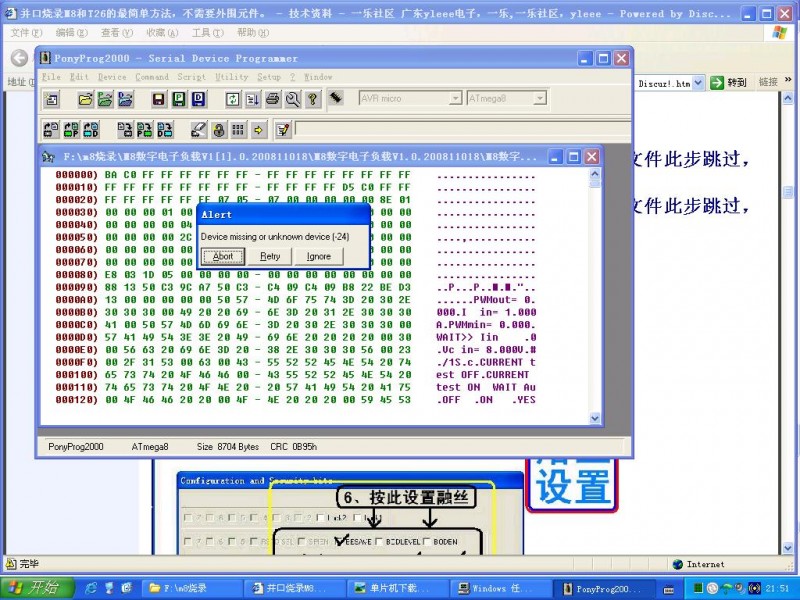Click the Save Device File floppy icon
The width and height of the screenshot is (800, 600).
pyautogui.click(x=158, y=98)
